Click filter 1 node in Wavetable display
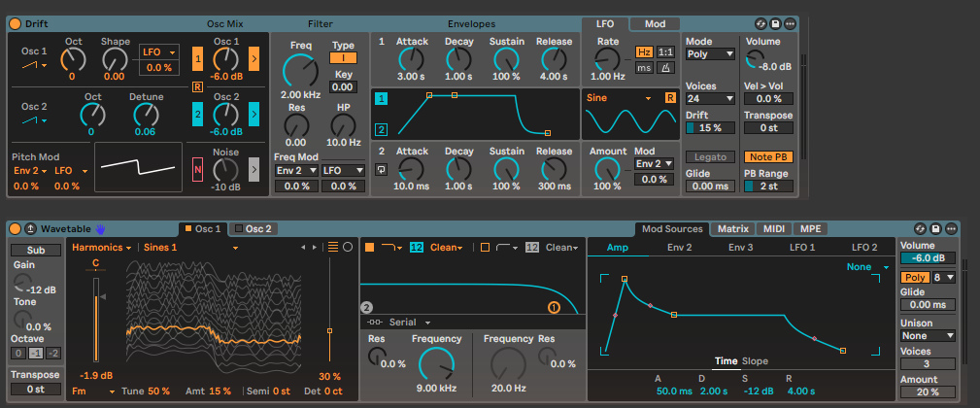980x408 pixels. click(554, 307)
